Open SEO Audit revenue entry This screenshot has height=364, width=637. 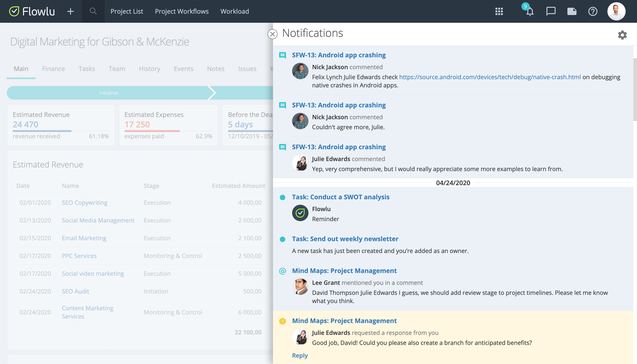75,291
